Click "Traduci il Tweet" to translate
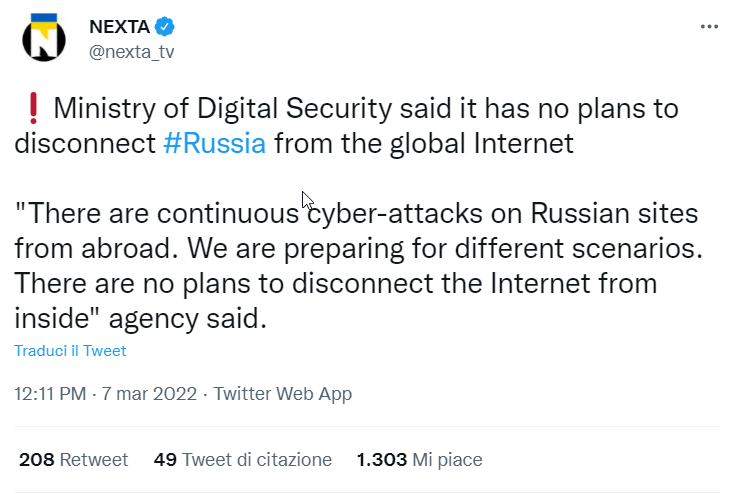 tap(70, 351)
